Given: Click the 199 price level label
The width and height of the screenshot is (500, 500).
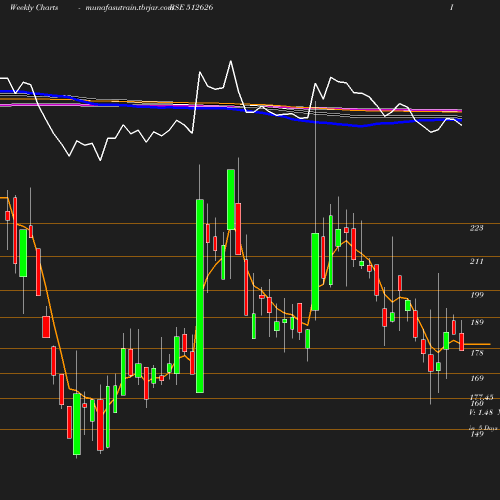Looking at the screenshot, I should pos(477,295).
